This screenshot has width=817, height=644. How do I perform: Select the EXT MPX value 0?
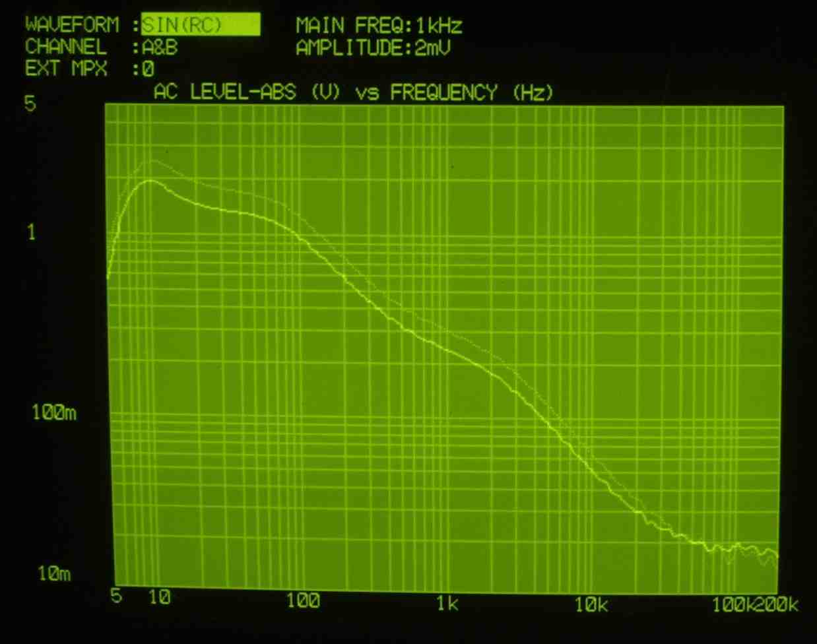(148, 69)
